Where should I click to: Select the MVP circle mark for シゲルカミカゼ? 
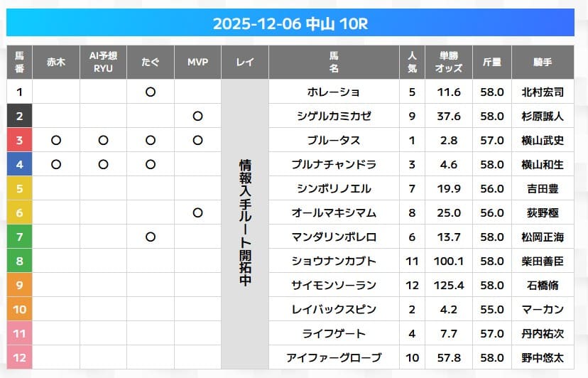point(197,116)
